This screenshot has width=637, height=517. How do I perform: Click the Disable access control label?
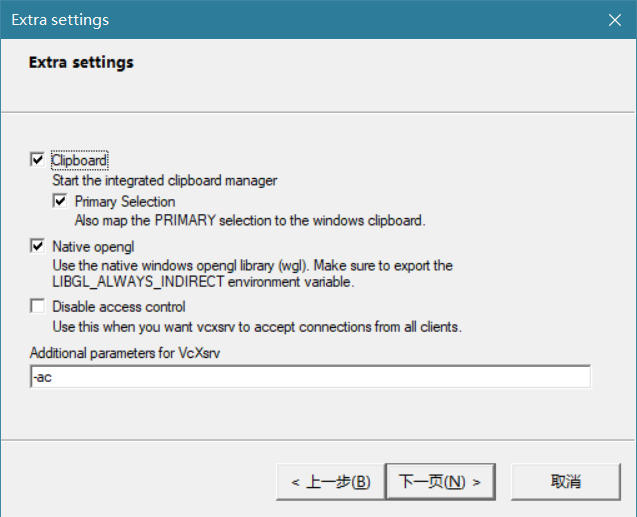click(119, 307)
